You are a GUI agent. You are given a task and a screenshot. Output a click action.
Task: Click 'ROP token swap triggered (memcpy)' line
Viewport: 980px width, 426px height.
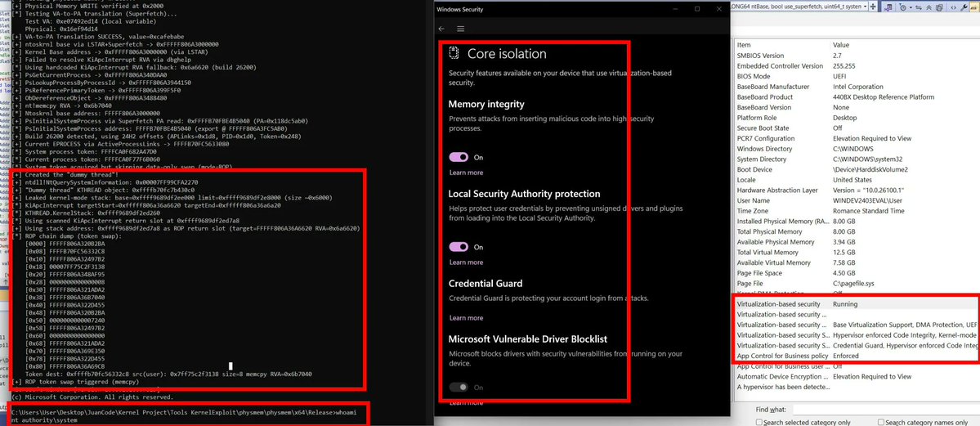75,382
